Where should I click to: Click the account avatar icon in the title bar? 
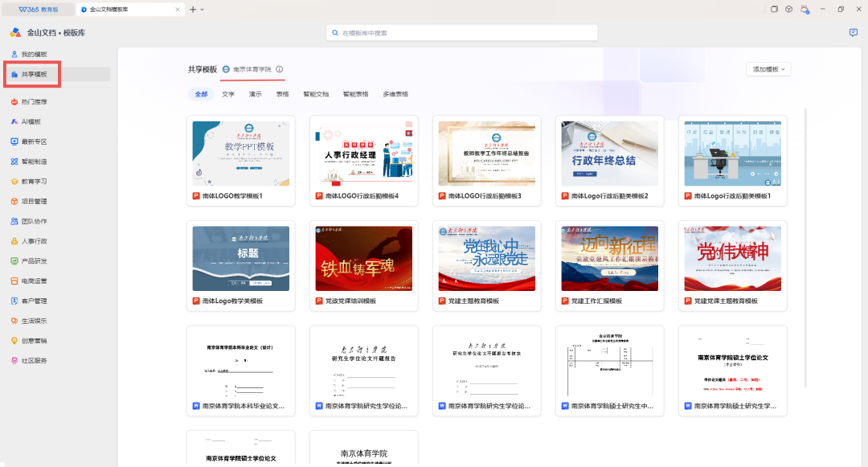click(x=805, y=10)
